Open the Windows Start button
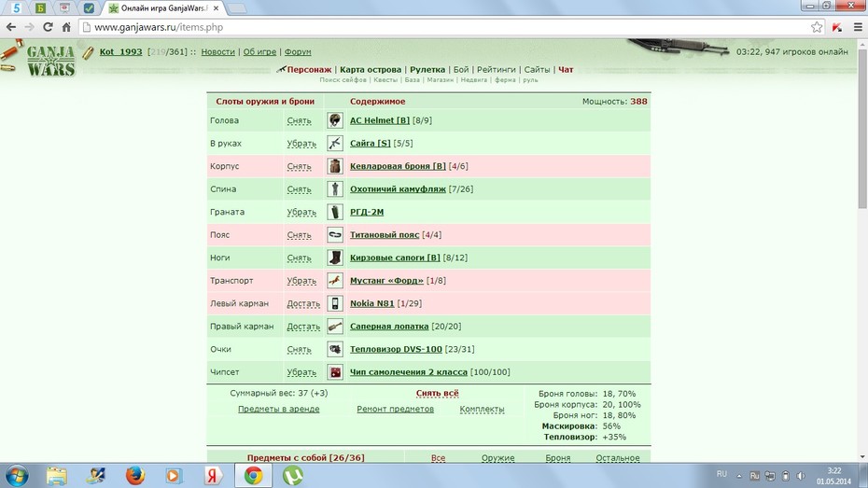The height and width of the screenshot is (488, 868). tap(16, 475)
